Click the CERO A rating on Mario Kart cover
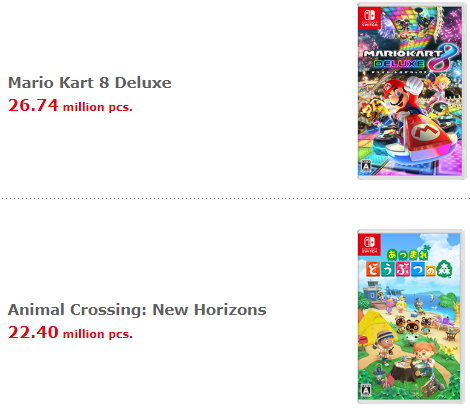 366,166
